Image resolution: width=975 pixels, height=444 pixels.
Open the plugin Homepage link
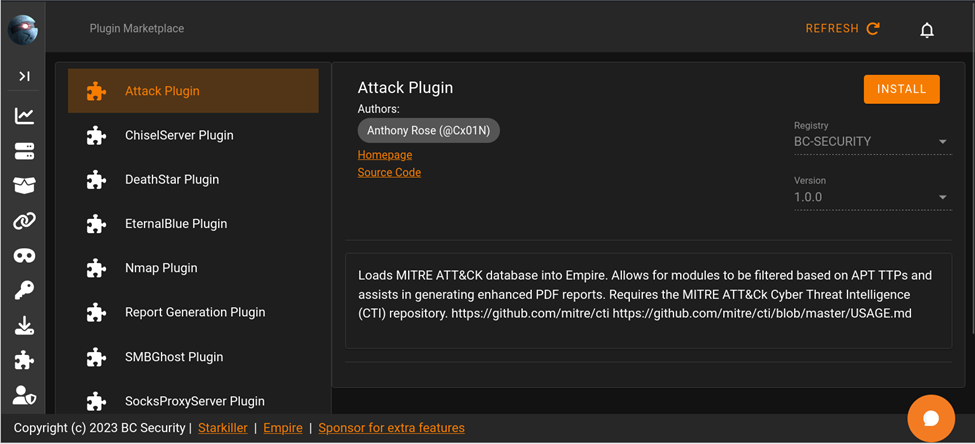tap(385, 155)
